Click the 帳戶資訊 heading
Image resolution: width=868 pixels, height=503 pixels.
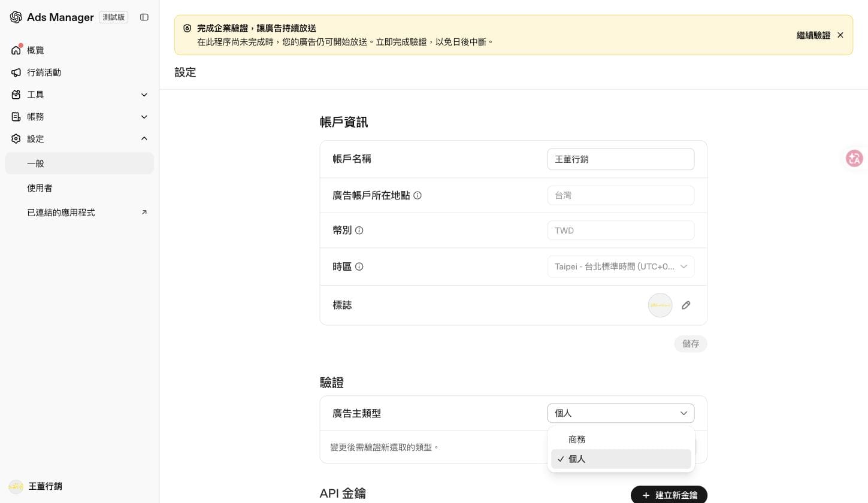tap(344, 122)
